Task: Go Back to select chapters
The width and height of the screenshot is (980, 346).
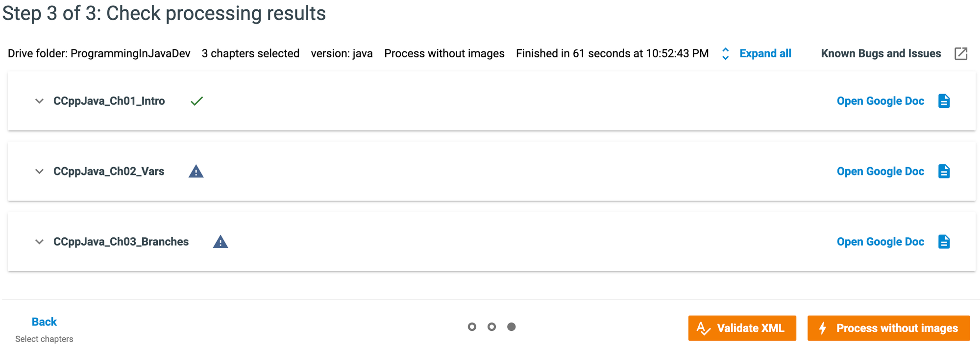Action: (44, 321)
